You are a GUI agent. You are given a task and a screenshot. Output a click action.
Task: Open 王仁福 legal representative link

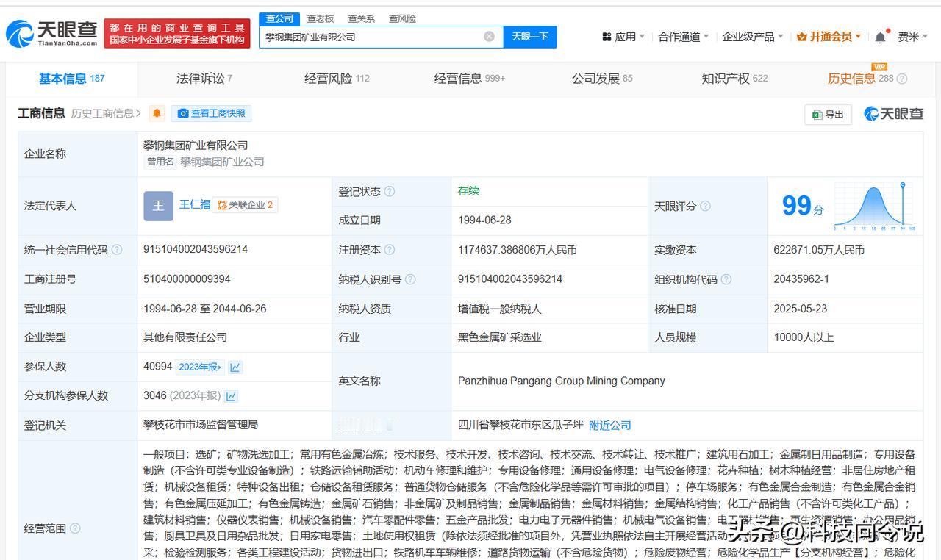pyautogui.click(x=195, y=205)
